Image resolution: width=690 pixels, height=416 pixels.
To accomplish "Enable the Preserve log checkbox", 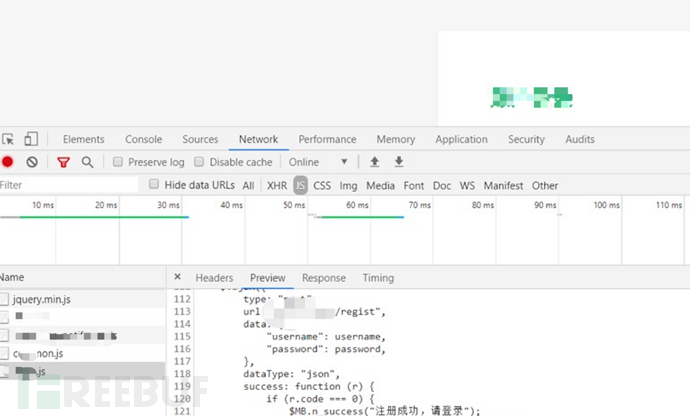I will 118,162.
